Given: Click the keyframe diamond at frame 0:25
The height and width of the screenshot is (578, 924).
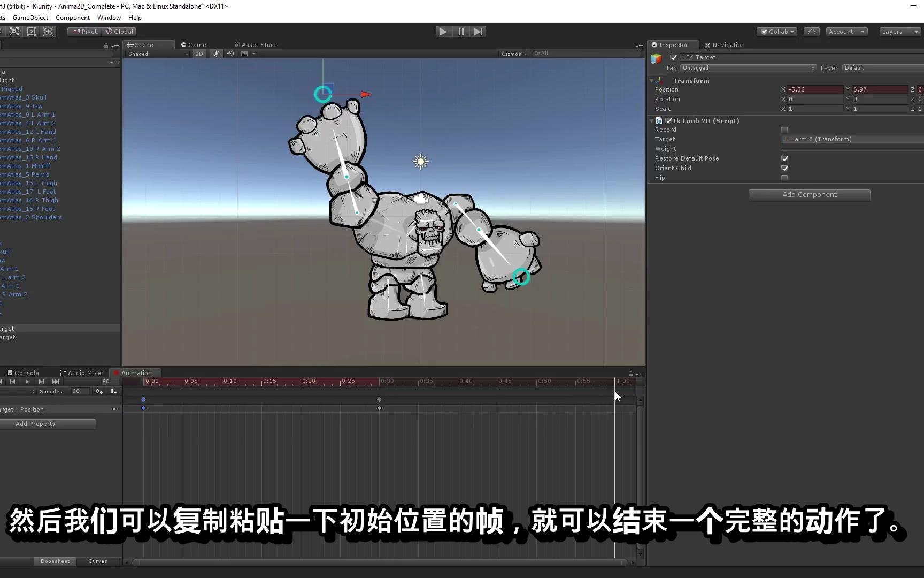Looking at the screenshot, I should 379,399.
